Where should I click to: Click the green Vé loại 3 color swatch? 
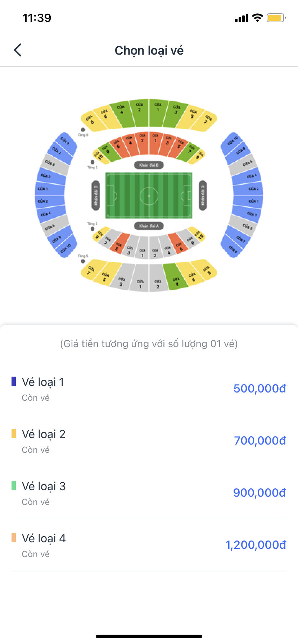14,486
